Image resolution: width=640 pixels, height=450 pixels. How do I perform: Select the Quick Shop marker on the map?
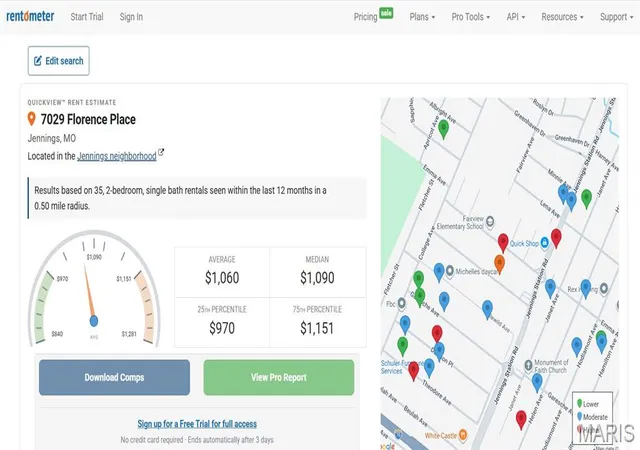544,243
